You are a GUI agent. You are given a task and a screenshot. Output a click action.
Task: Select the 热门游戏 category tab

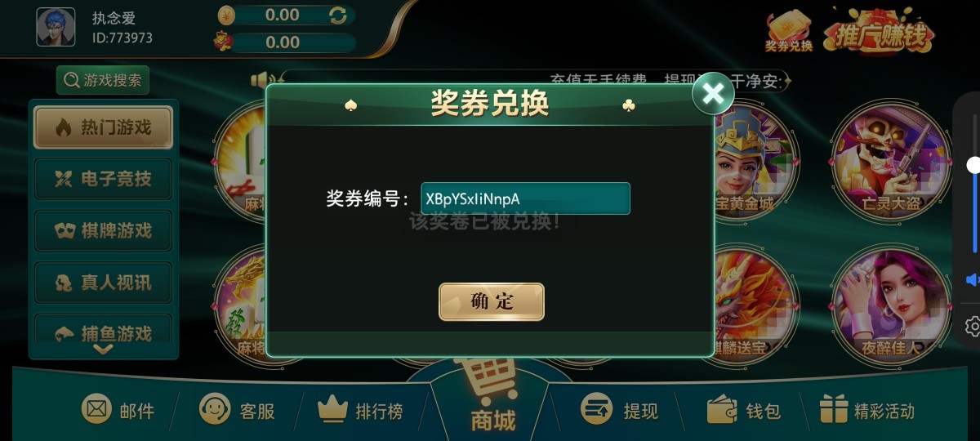click(103, 127)
